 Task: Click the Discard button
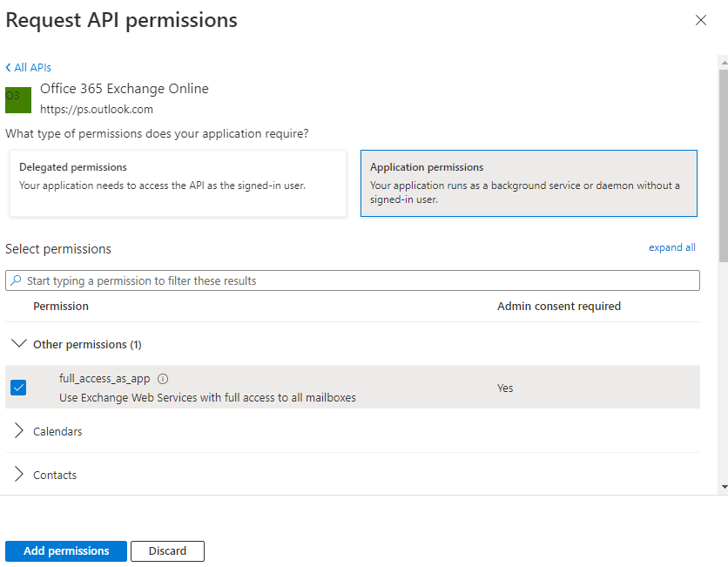click(x=167, y=550)
